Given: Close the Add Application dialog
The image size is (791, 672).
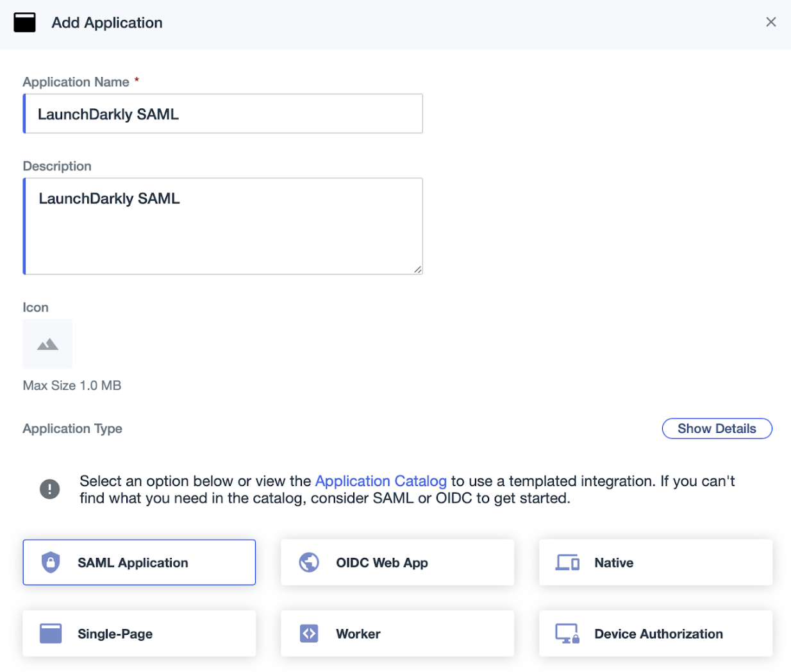Looking at the screenshot, I should click(771, 21).
